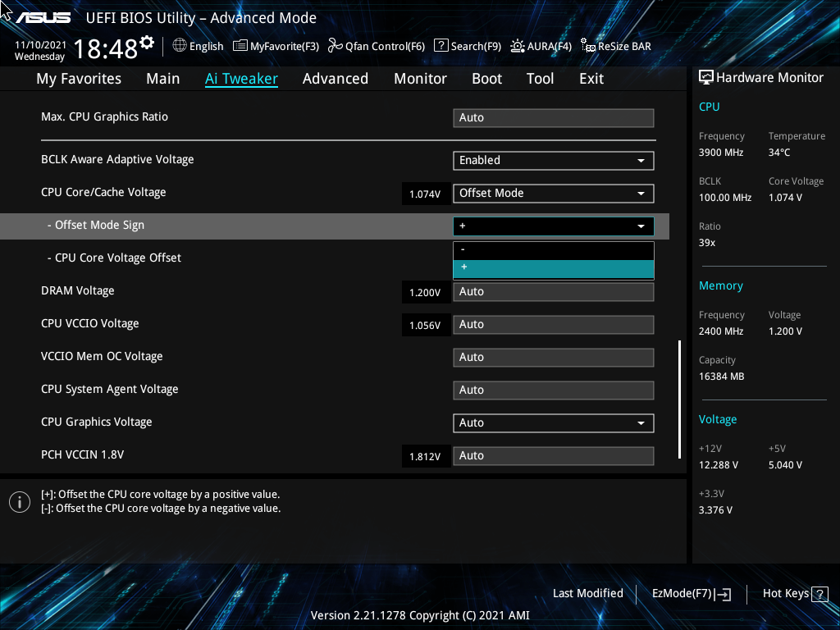Screen dimensions: 840x630
Task: Open the Main tab
Action: tap(163, 79)
